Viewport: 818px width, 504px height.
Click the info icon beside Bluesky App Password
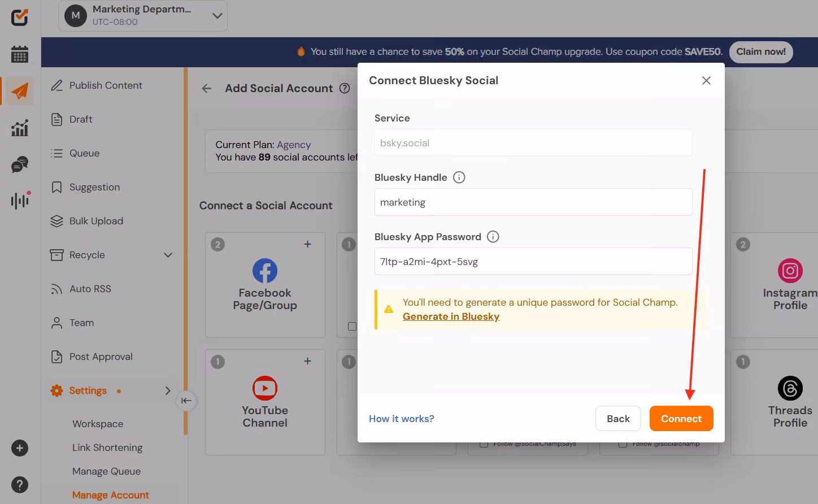493,237
